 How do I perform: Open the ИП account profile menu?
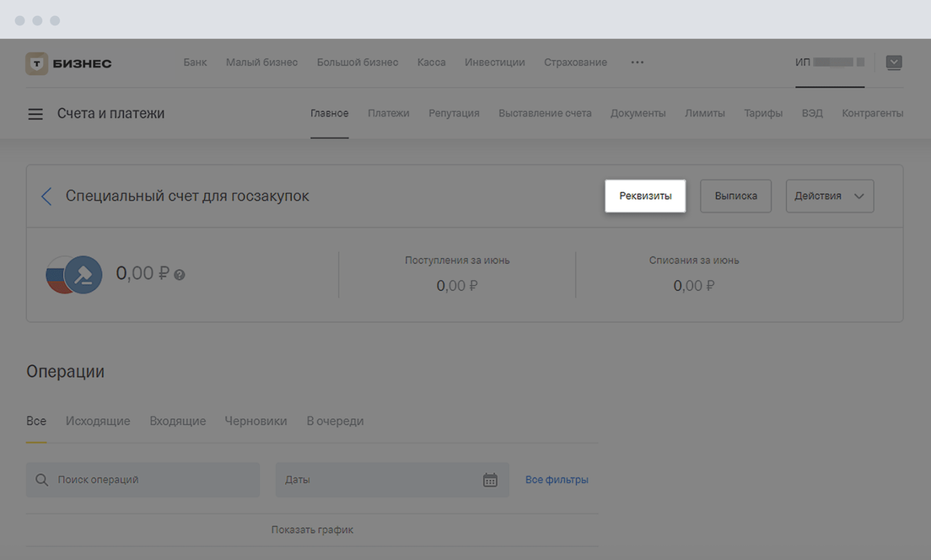pos(830,62)
